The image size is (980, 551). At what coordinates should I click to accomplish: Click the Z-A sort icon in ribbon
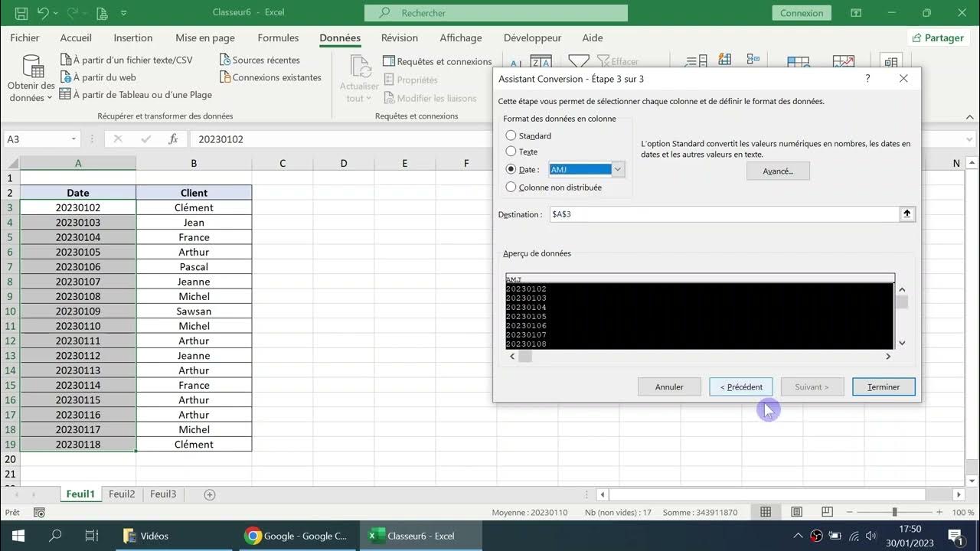541,63
